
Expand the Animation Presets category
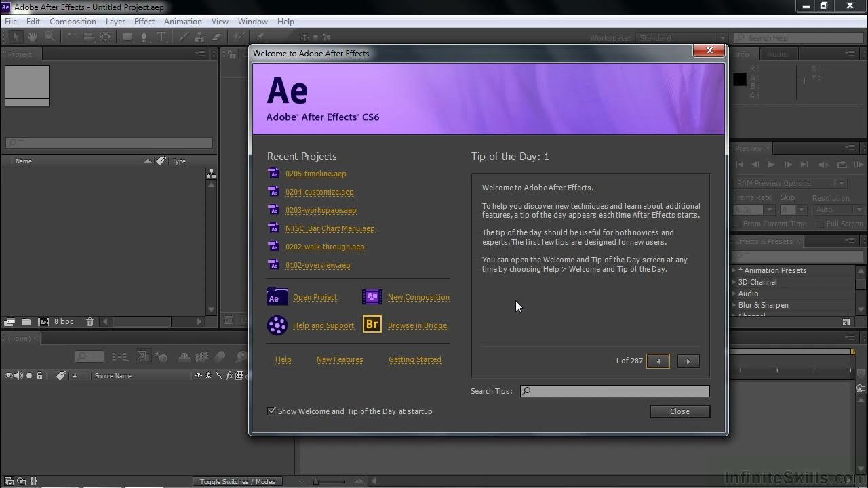734,270
